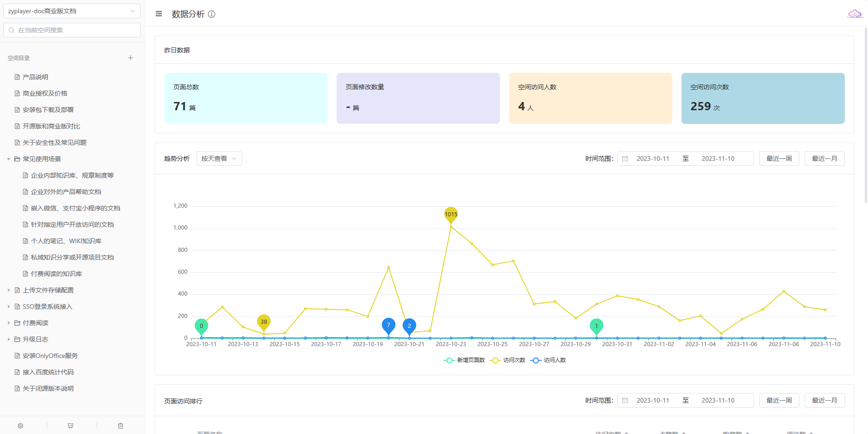
Task: Click 最近一周 button in 趋势分析
Action: pos(779,158)
